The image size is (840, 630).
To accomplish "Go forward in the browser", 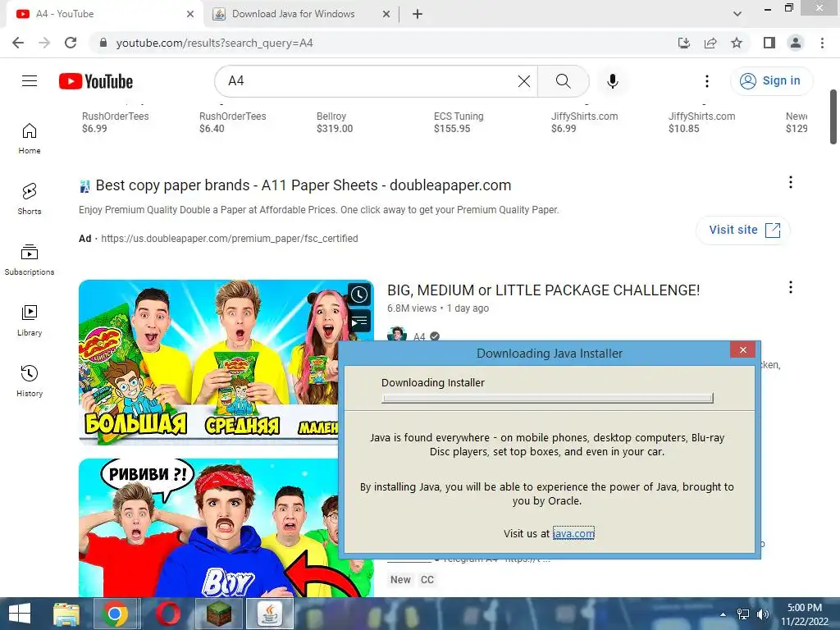I will coord(44,43).
